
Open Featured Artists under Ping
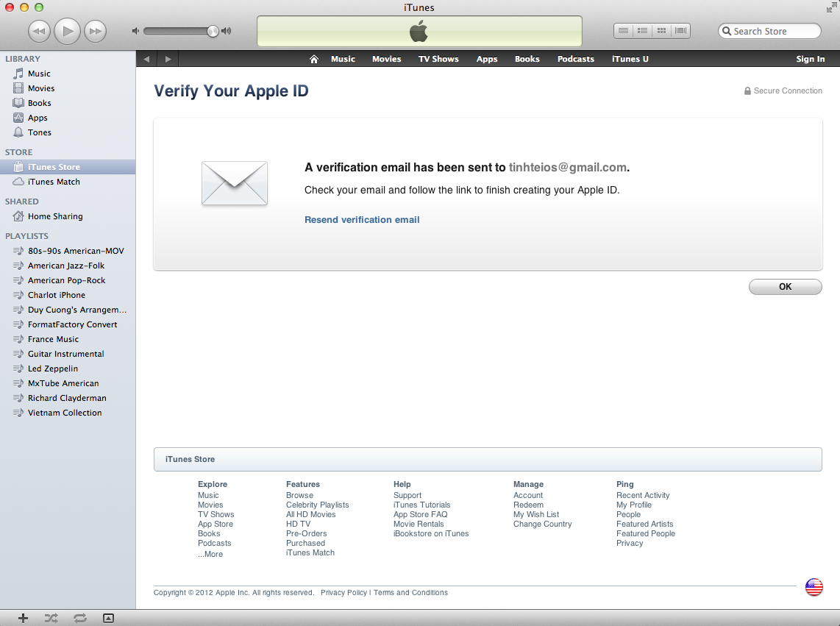click(644, 524)
